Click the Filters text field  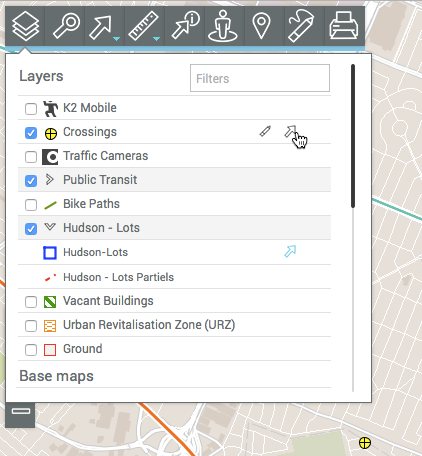[x=260, y=78]
